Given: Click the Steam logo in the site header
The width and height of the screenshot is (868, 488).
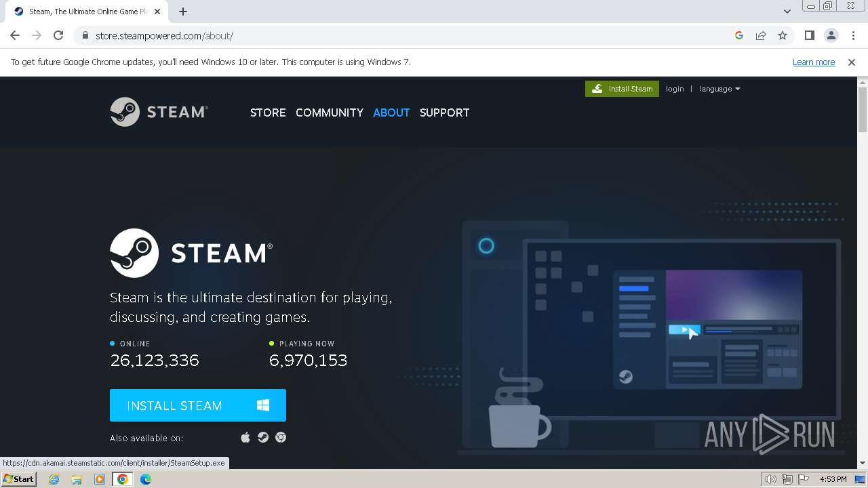Looking at the screenshot, I should tap(159, 112).
